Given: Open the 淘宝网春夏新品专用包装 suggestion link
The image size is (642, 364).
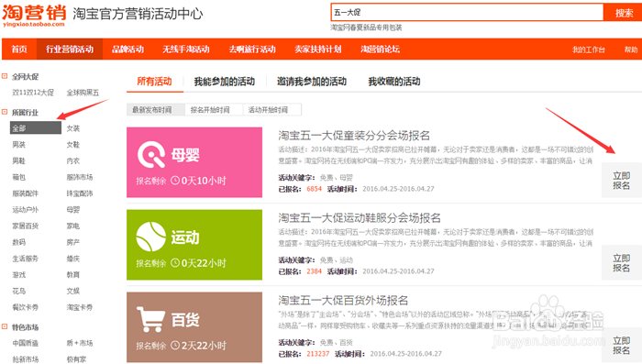Looking at the screenshot, I should [x=366, y=28].
